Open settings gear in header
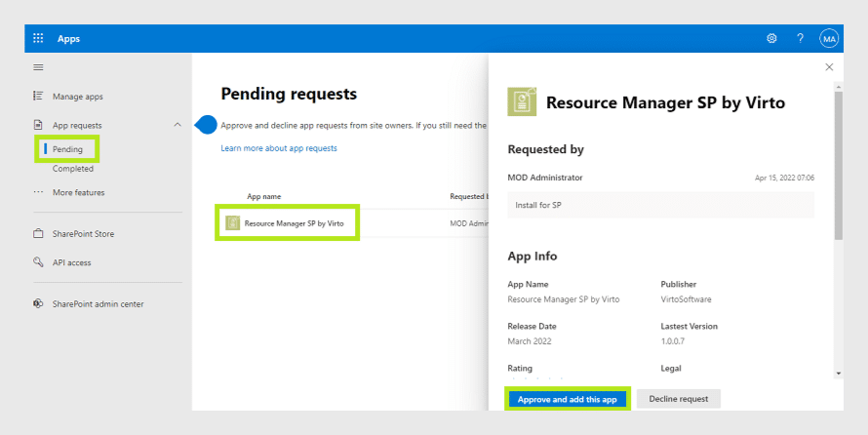Viewport: 868px width, 435px height. [771, 38]
